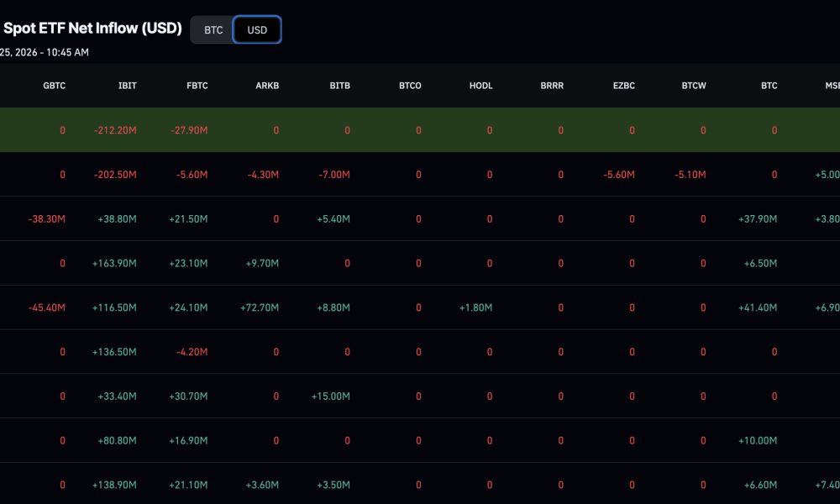
Task: Select the +163.90M IBIT value
Action: tap(114, 264)
